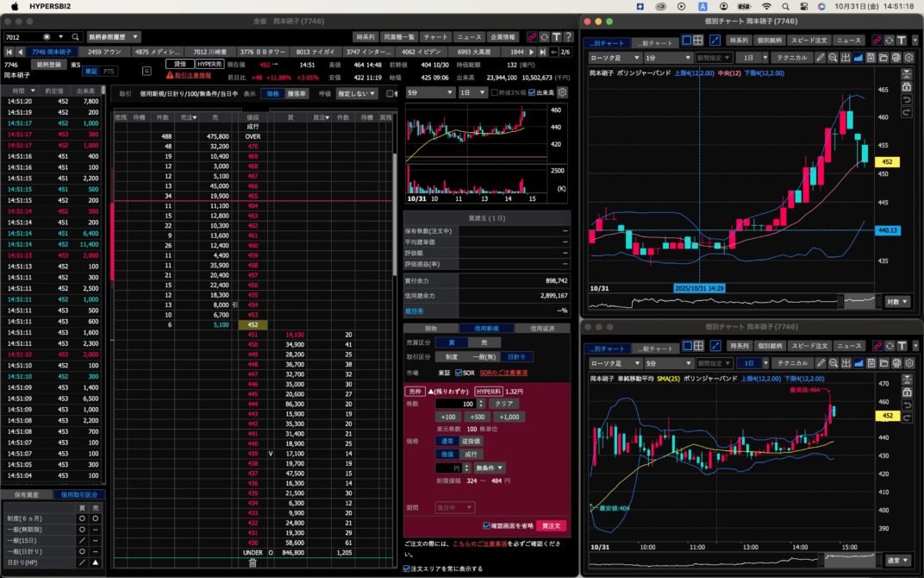Toggle the 注文エリアを常に表示する checkbox
Screen dimensions: 924x578
coord(407,569)
